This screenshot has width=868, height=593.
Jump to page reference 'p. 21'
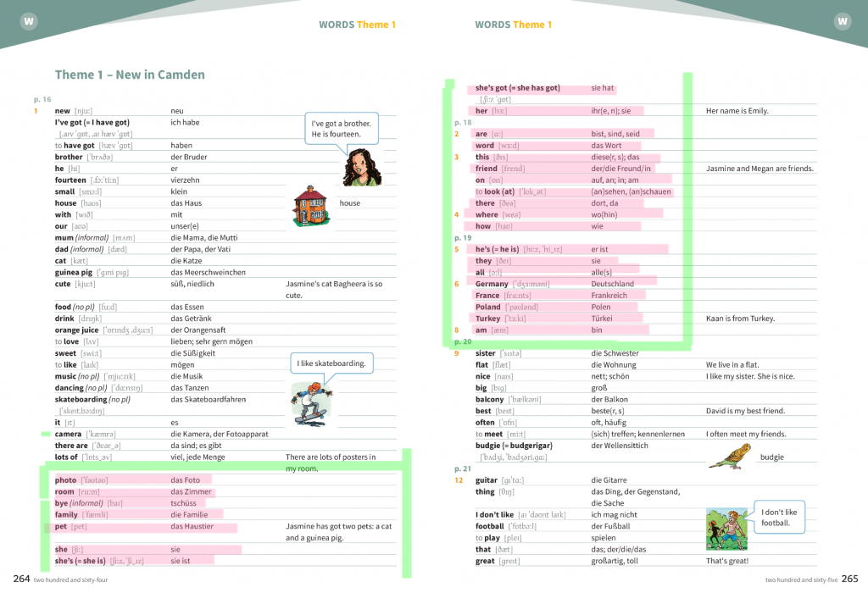[x=463, y=468]
